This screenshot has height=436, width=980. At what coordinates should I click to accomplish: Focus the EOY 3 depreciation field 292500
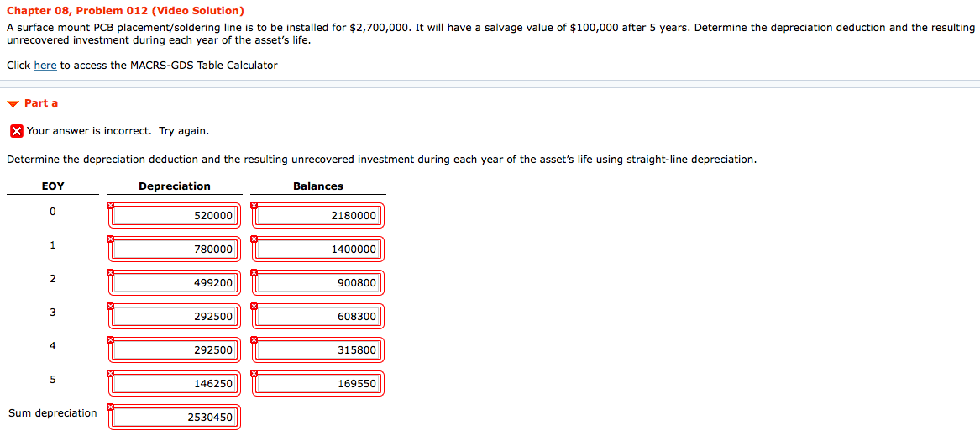175,317
